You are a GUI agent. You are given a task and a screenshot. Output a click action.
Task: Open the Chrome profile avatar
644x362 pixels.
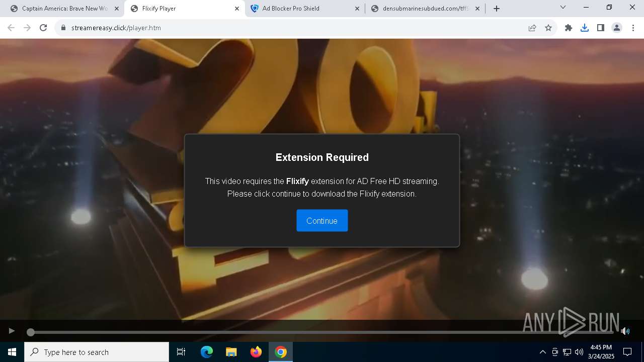(x=617, y=28)
